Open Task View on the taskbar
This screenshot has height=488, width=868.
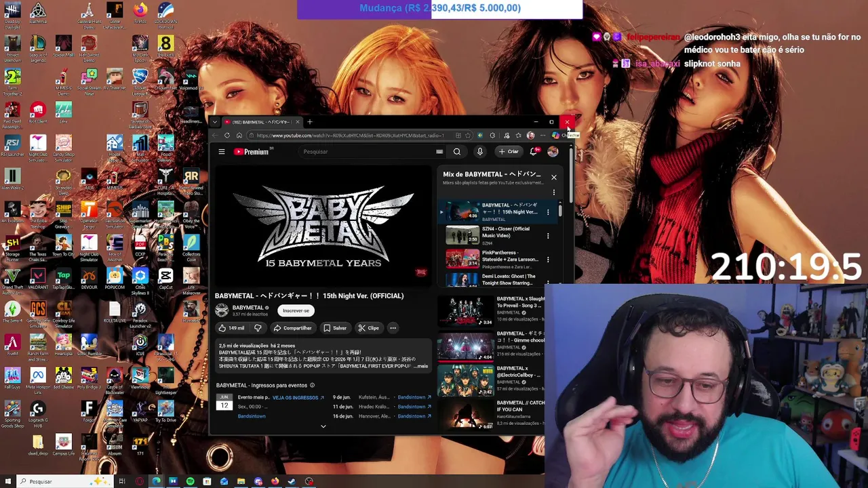click(x=122, y=481)
